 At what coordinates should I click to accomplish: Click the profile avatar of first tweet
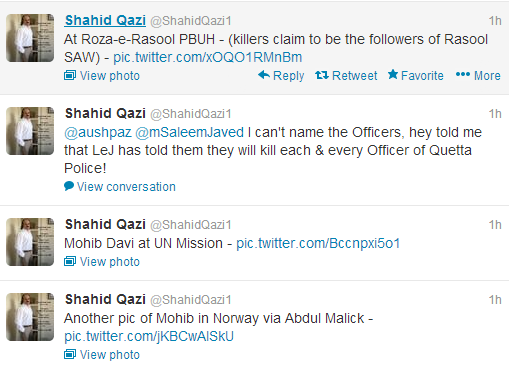[x=30, y=38]
